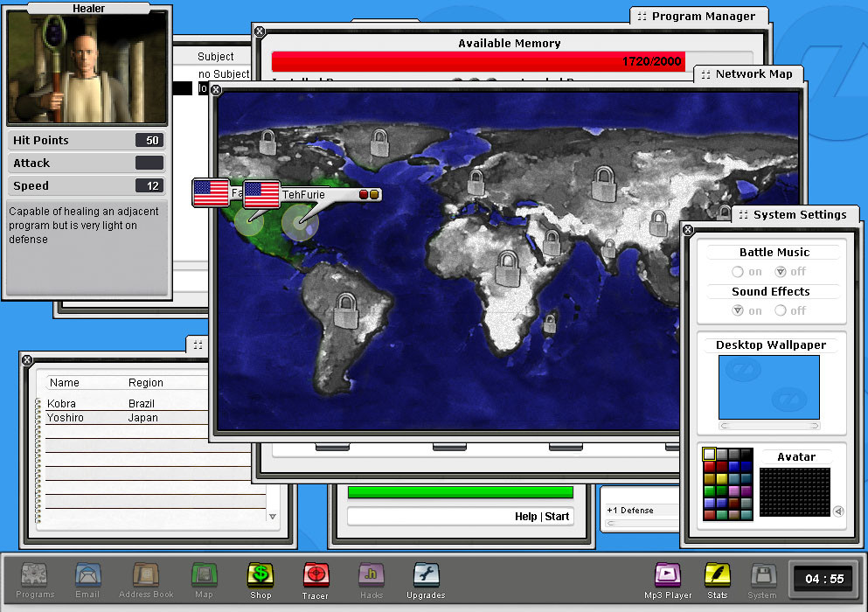Pick the pink color swatch
The height and width of the screenshot is (612, 868).
734,490
